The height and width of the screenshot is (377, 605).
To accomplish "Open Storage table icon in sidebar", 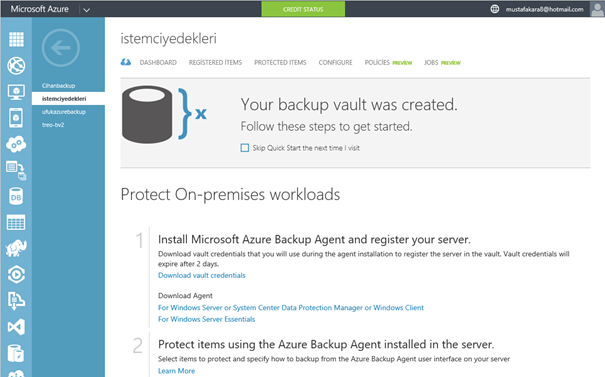I will tap(16, 222).
